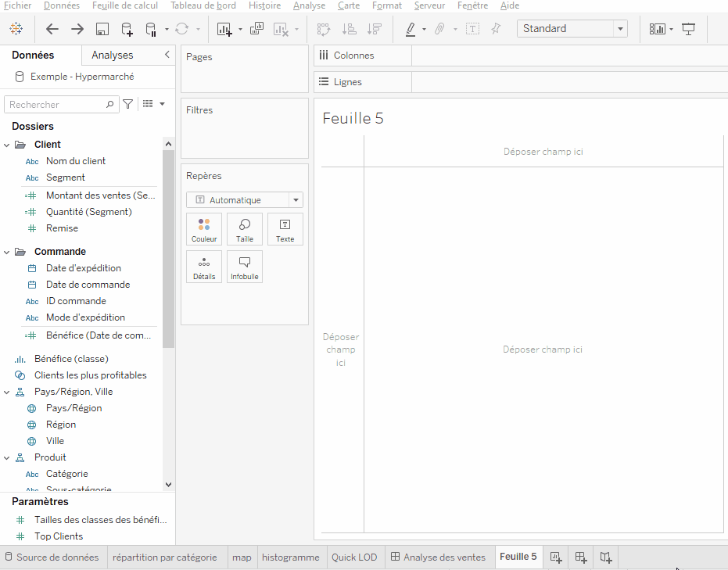Click the presentation mode icon
The height and width of the screenshot is (570, 728).
(689, 29)
